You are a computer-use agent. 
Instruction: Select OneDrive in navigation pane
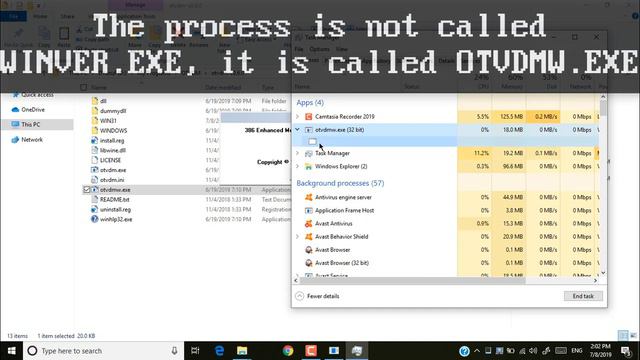click(x=28, y=110)
